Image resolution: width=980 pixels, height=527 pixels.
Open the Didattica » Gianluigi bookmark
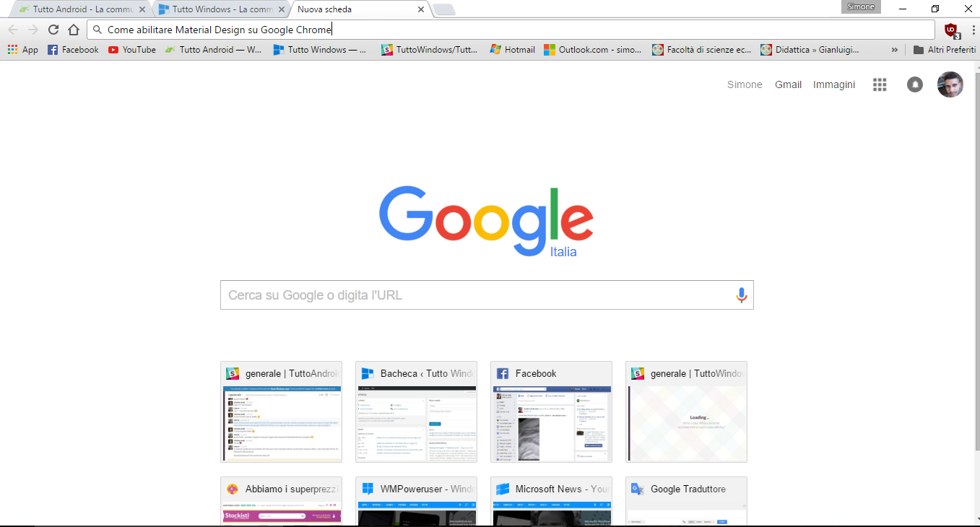[810, 50]
